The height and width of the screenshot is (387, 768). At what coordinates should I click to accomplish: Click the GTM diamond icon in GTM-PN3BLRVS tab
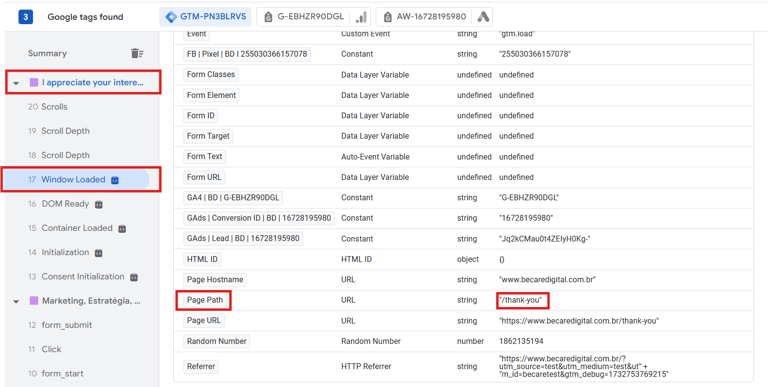click(x=171, y=17)
